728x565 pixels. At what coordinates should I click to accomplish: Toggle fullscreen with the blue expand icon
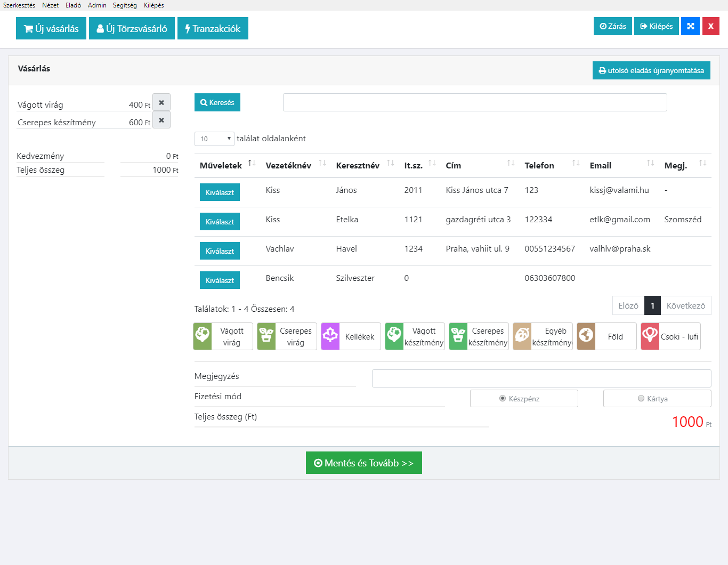690,26
